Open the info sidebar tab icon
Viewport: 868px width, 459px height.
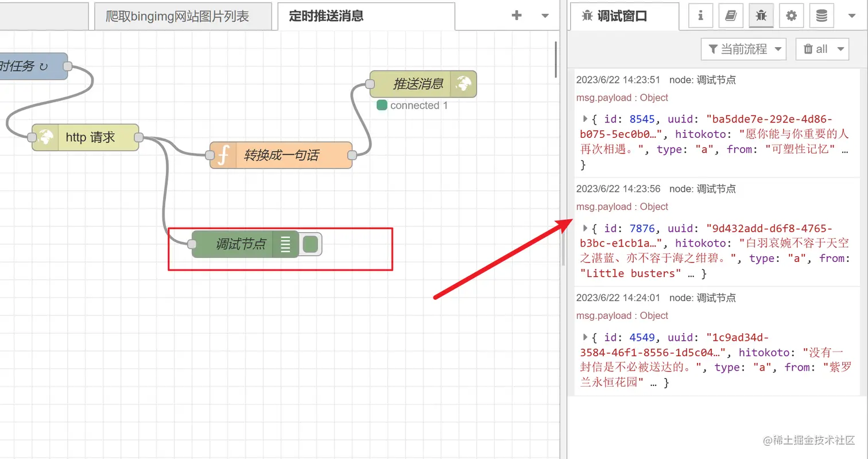[x=700, y=16]
